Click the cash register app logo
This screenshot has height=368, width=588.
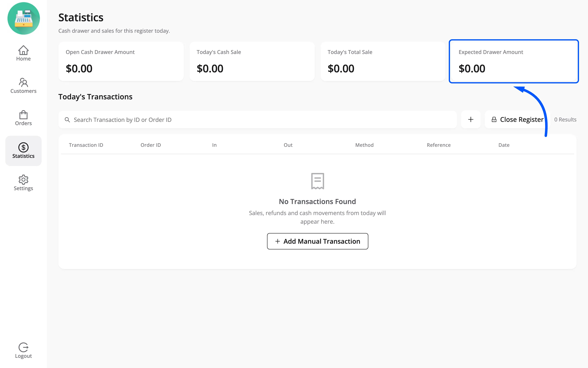tap(23, 18)
